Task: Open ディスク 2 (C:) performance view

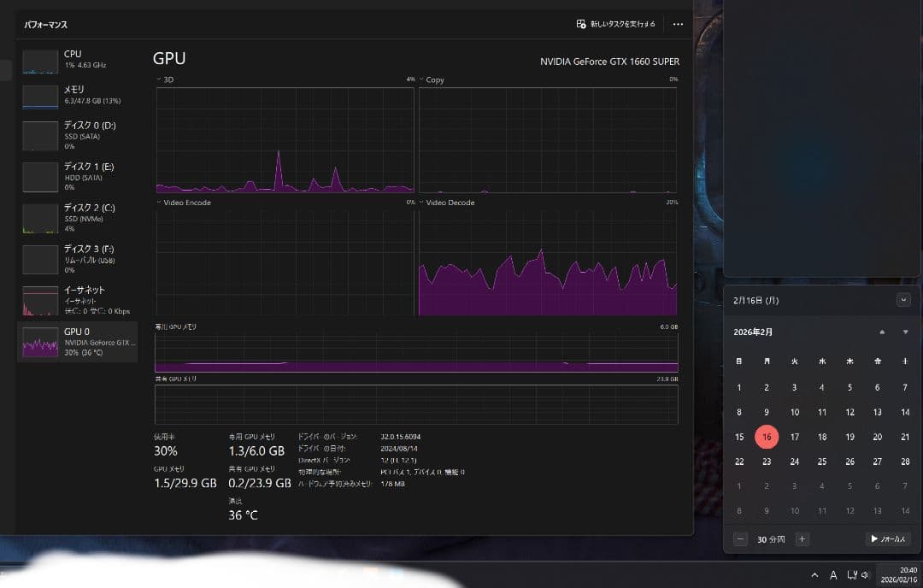Action: pos(78,218)
